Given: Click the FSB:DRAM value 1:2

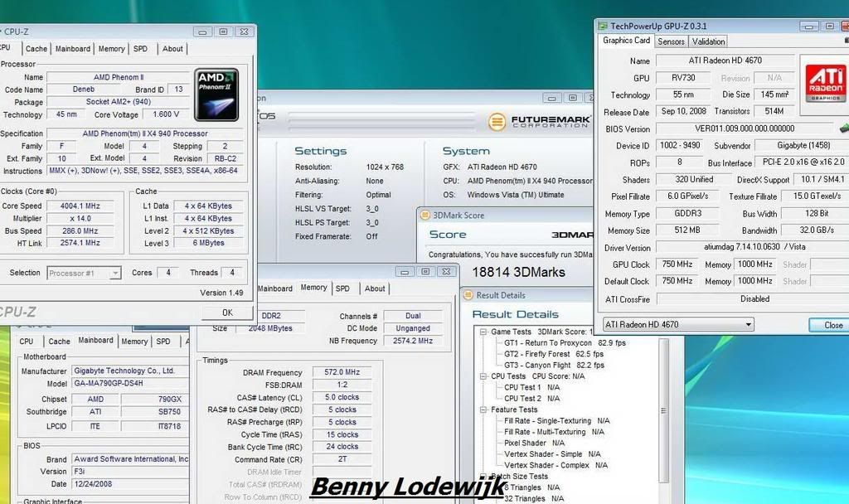Looking at the screenshot, I should pos(342,385).
